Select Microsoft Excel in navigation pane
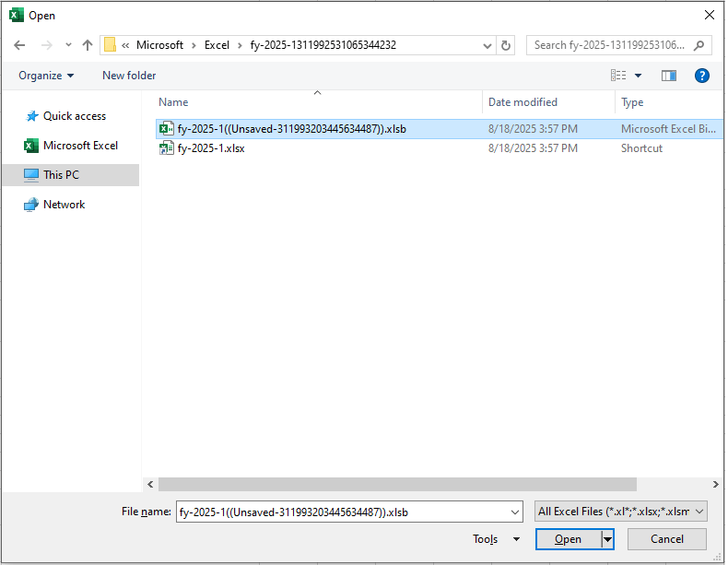 point(80,146)
